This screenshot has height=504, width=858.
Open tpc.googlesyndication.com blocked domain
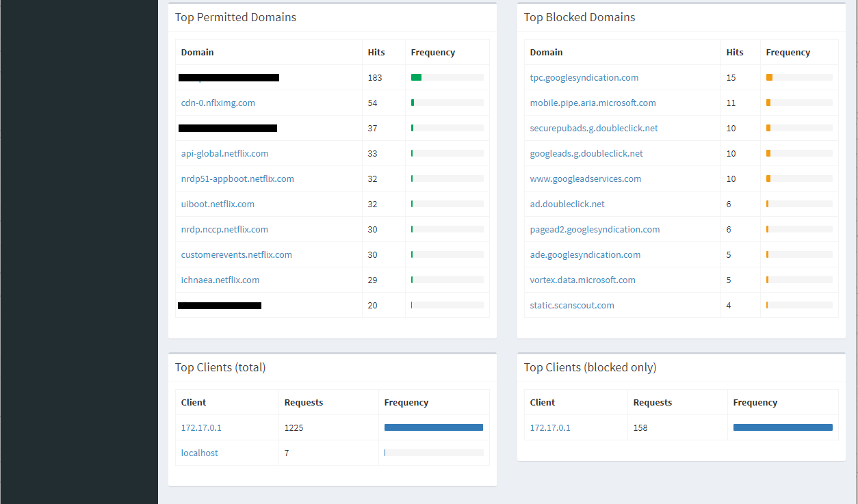click(584, 77)
